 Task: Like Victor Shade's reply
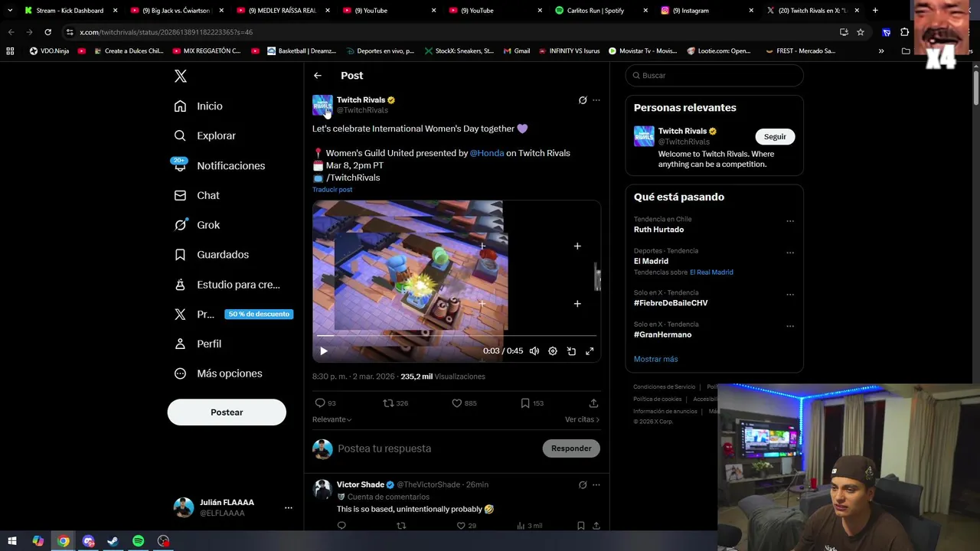click(x=461, y=526)
